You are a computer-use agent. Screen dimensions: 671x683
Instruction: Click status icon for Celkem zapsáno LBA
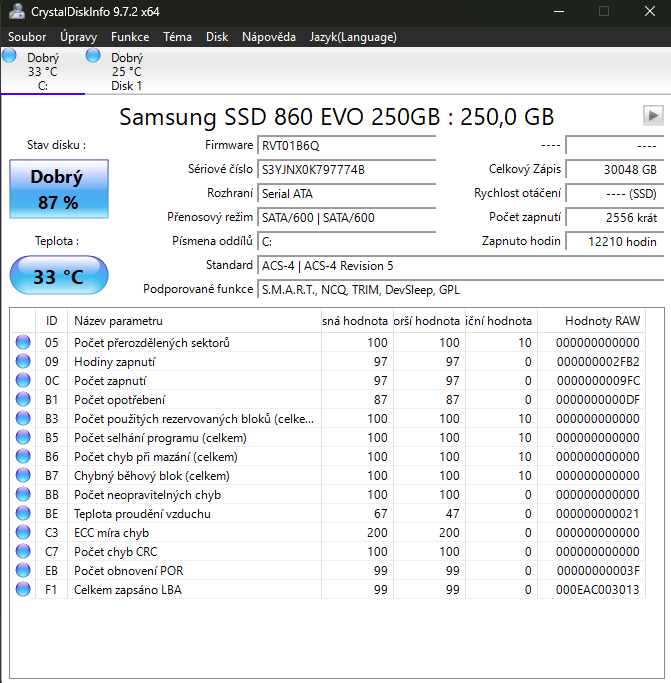[23, 590]
